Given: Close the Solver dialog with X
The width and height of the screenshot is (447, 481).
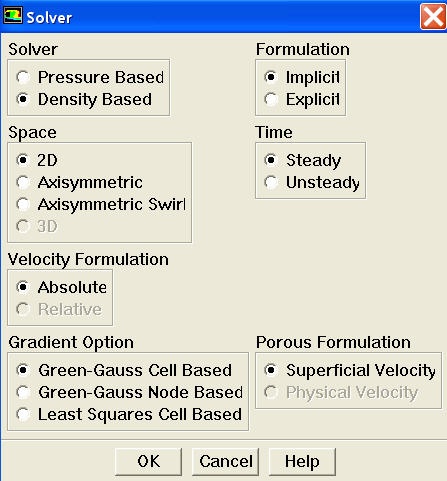Looking at the screenshot, I should [x=433, y=16].
